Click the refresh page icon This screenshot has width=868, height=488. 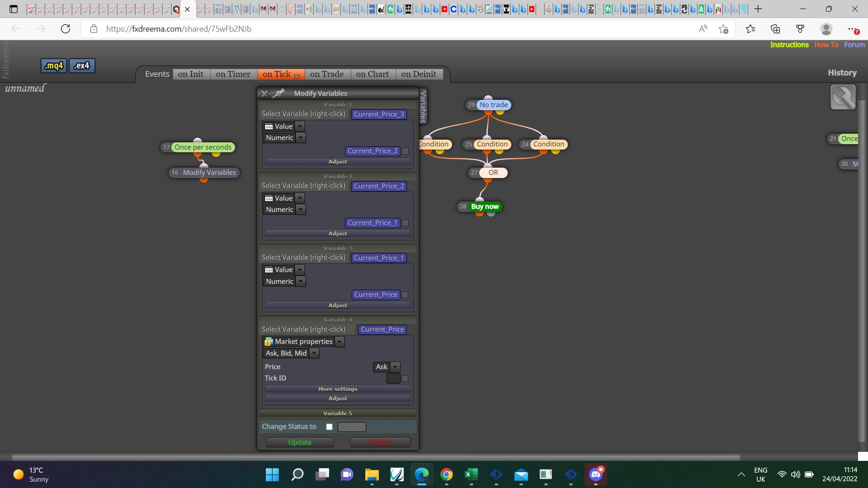click(x=66, y=29)
